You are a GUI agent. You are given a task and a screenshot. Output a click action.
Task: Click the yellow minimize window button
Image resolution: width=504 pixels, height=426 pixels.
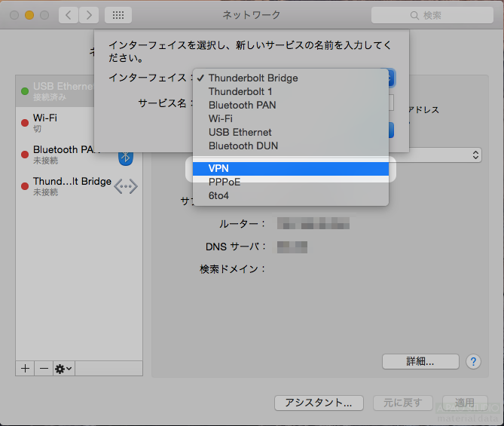(29, 15)
